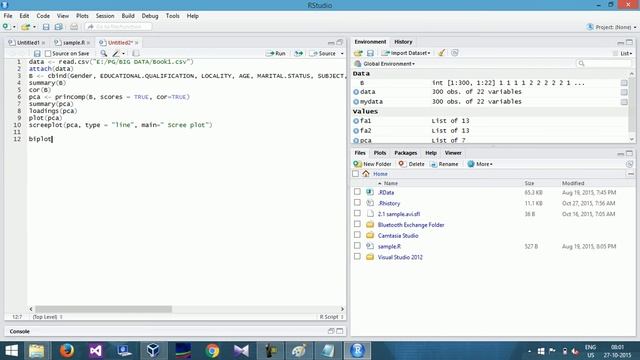
Task: Open Import Dataset dropdown
Action: click(406, 53)
